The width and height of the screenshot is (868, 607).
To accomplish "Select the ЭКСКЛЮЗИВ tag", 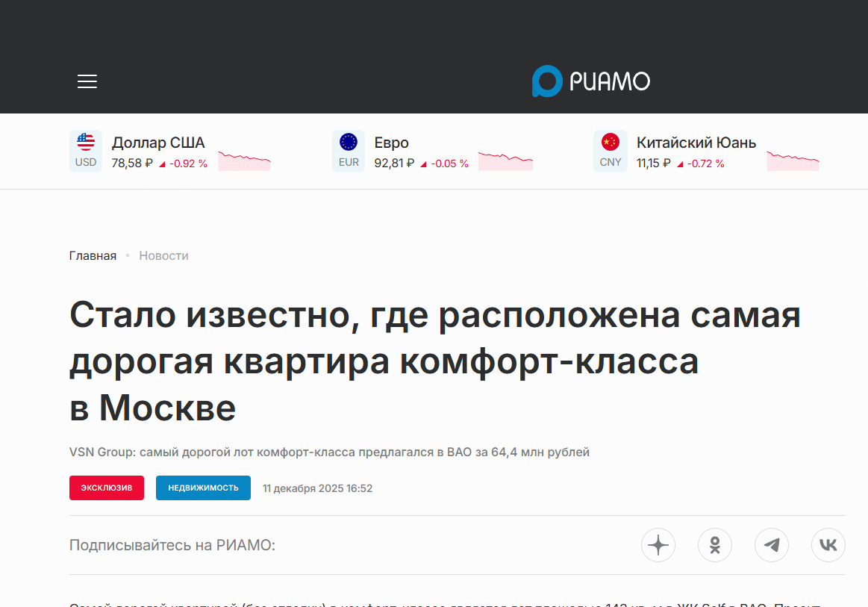I will tap(107, 488).
